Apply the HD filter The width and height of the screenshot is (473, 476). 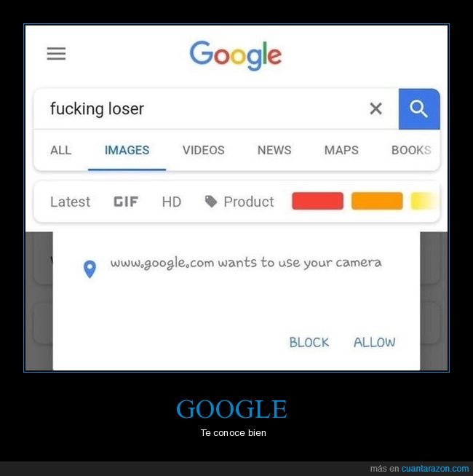click(172, 202)
